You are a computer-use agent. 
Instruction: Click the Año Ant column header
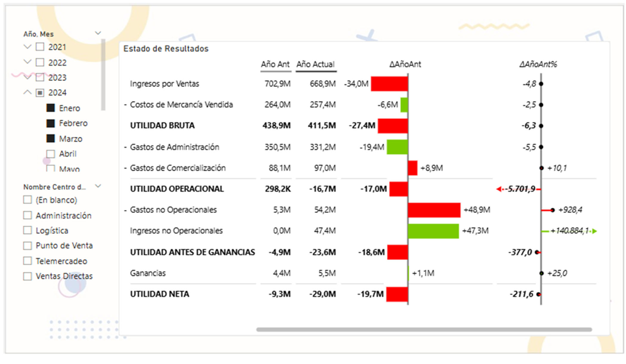[x=275, y=64]
